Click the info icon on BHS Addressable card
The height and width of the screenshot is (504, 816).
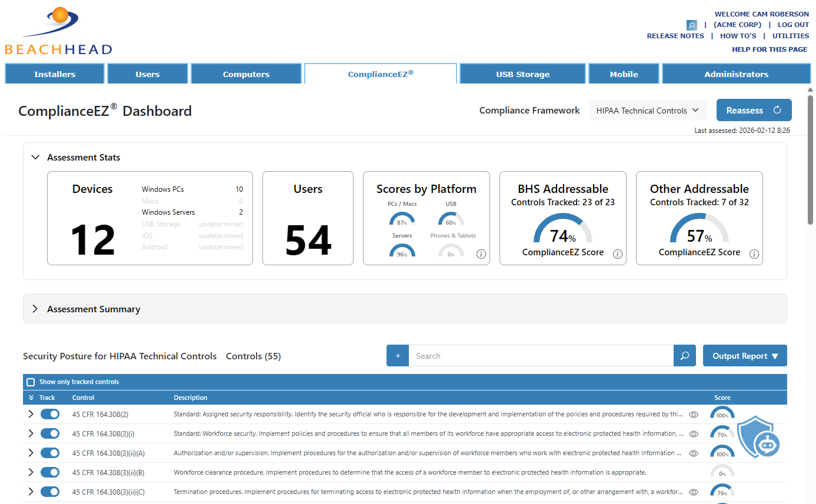pos(617,254)
